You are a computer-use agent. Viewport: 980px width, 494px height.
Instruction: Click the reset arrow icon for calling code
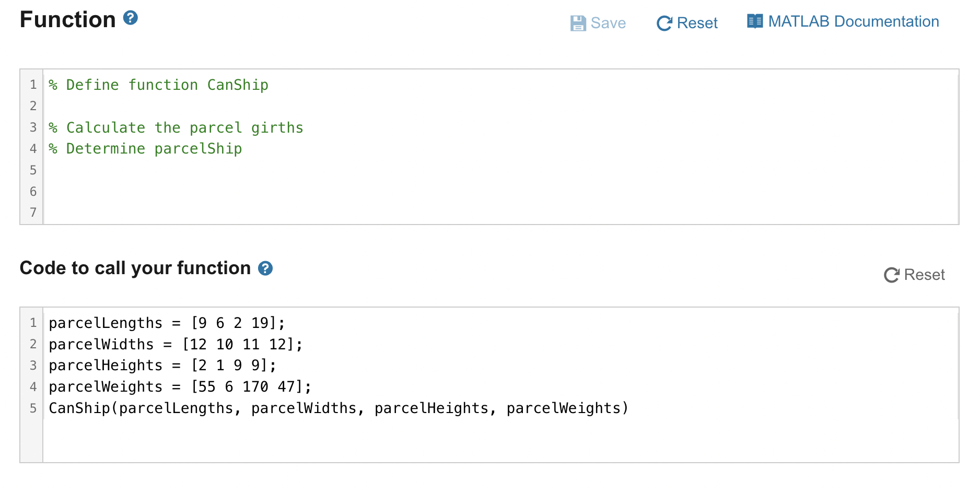click(x=892, y=275)
